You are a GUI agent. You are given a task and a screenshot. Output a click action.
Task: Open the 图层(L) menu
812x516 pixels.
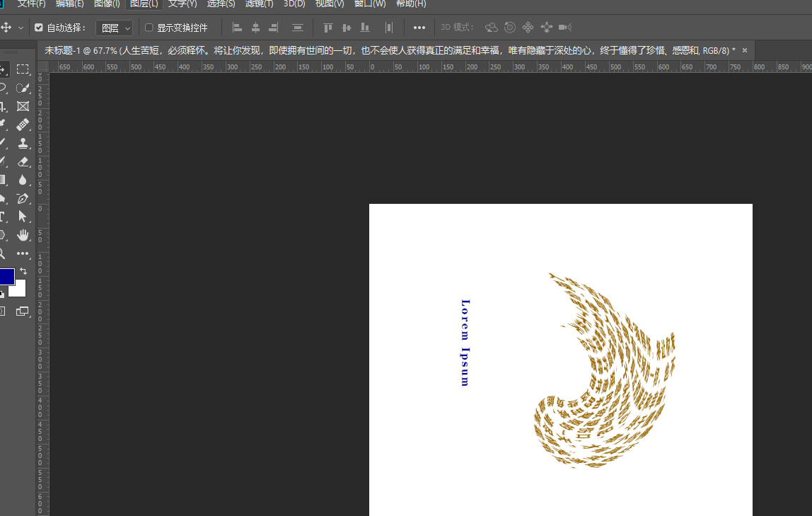[144, 4]
